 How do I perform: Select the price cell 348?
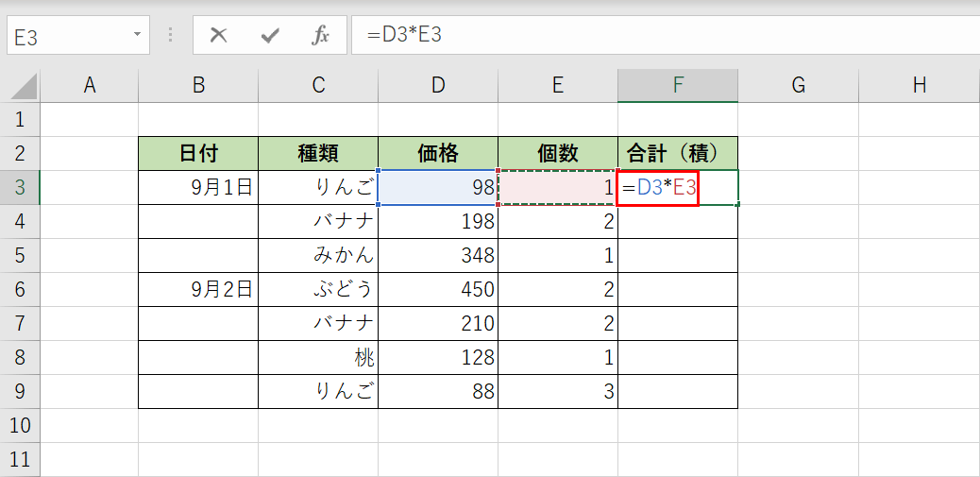[438, 255]
